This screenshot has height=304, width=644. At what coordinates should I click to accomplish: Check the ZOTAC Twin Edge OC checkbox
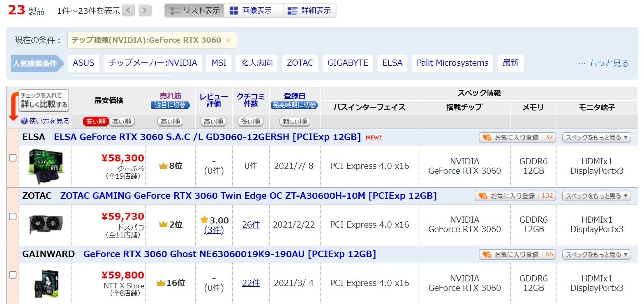[13, 216]
